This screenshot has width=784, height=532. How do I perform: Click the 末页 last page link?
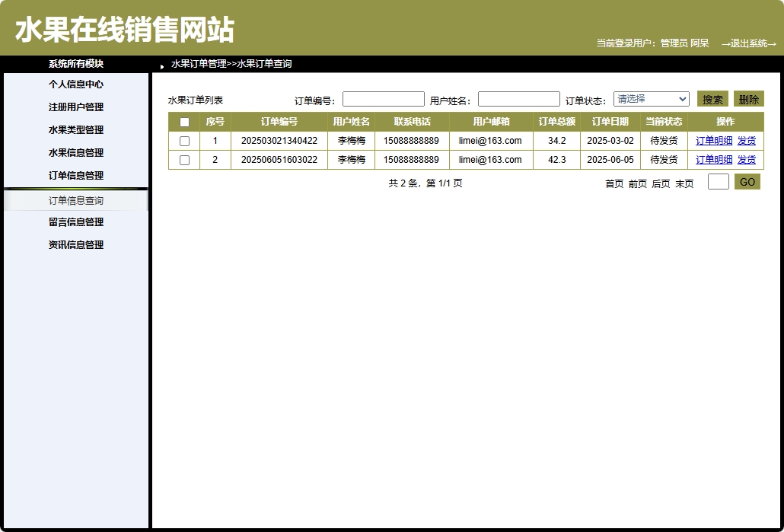(684, 183)
